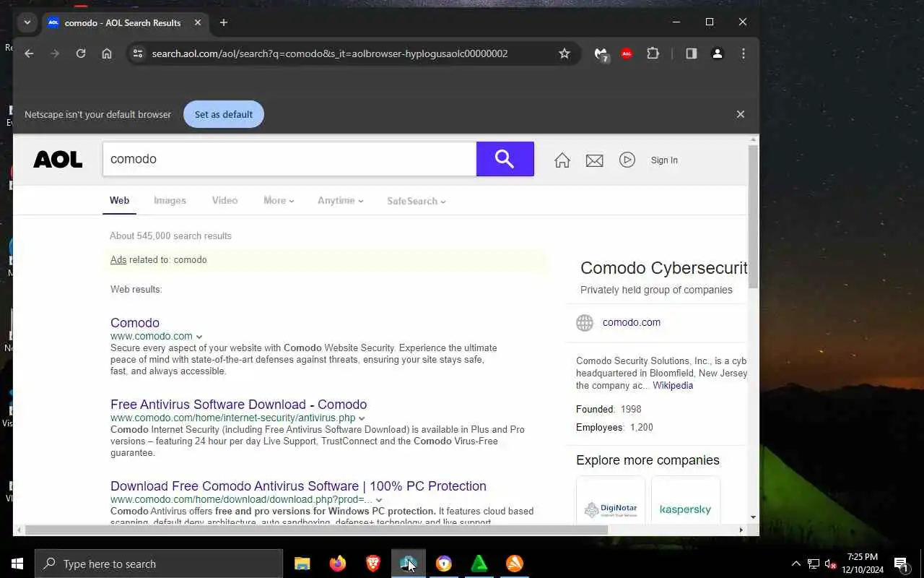Open File Explorer from the taskbar
The image size is (924, 578).
[302, 564]
